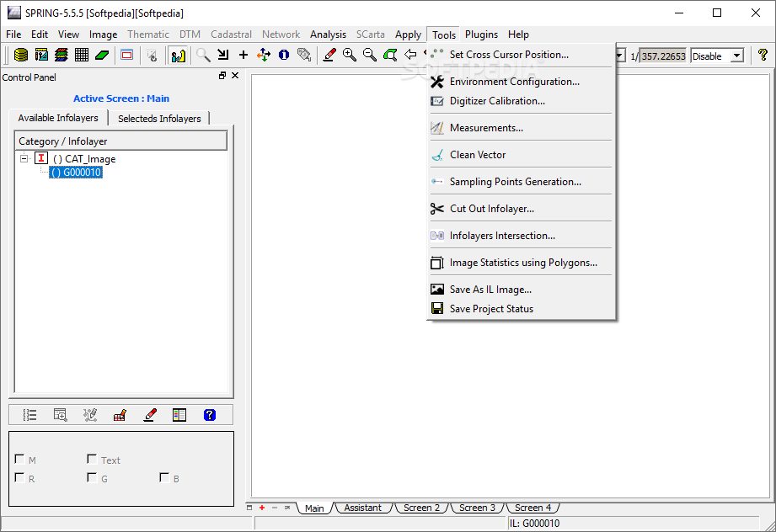The image size is (776, 532).
Task: Open Measurements from Tools menu
Action: (522, 128)
